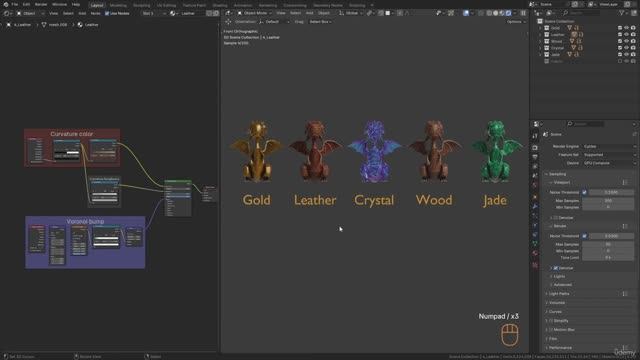Click the Leather material breadcrumb

click(x=88, y=25)
